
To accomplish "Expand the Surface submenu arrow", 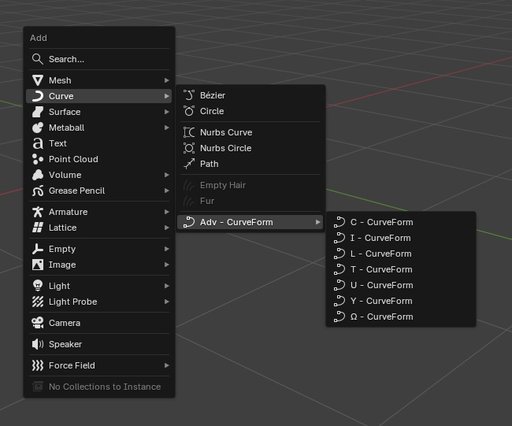I will 167,112.
